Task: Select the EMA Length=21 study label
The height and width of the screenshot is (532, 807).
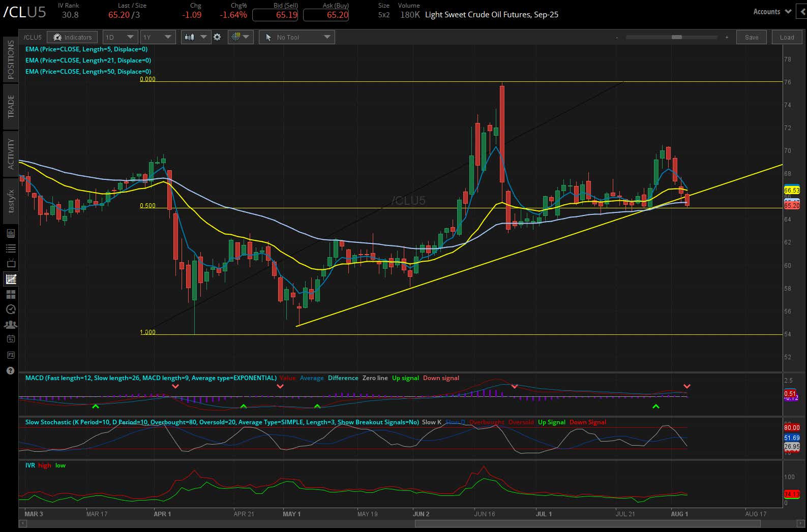Action: tap(88, 60)
